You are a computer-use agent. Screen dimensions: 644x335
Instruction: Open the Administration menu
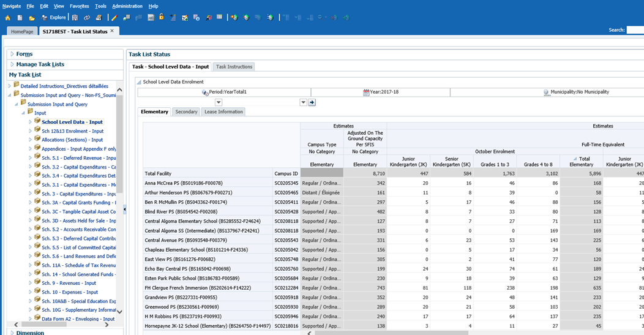(x=127, y=6)
